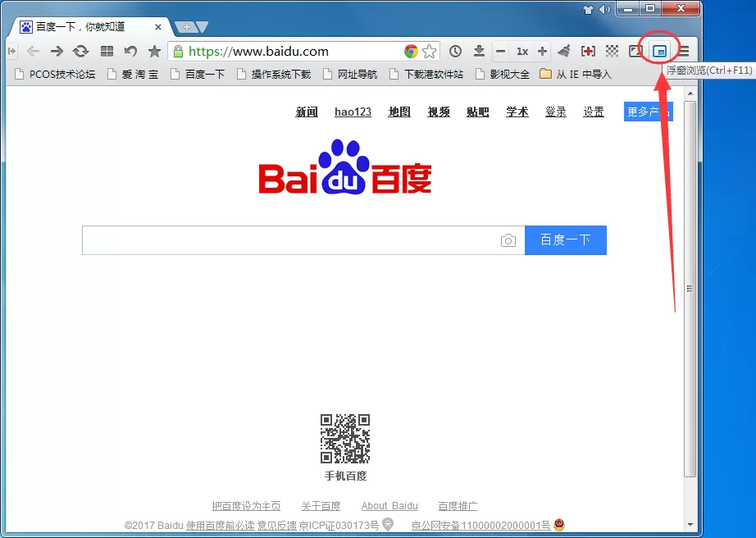Switch browser engine via Chrome icon
Image resolution: width=756 pixels, height=538 pixels.
[x=411, y=51]
